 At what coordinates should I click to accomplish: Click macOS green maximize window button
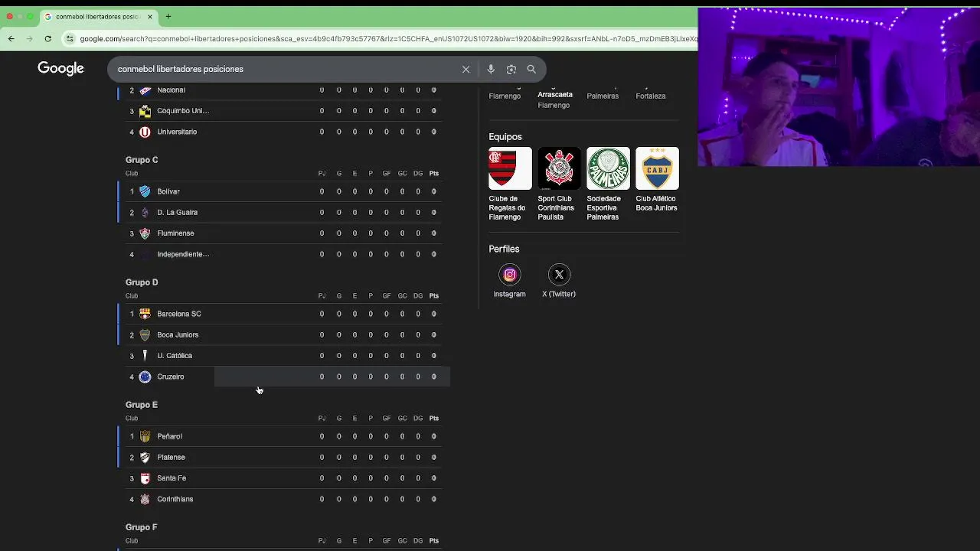[30, 16]
